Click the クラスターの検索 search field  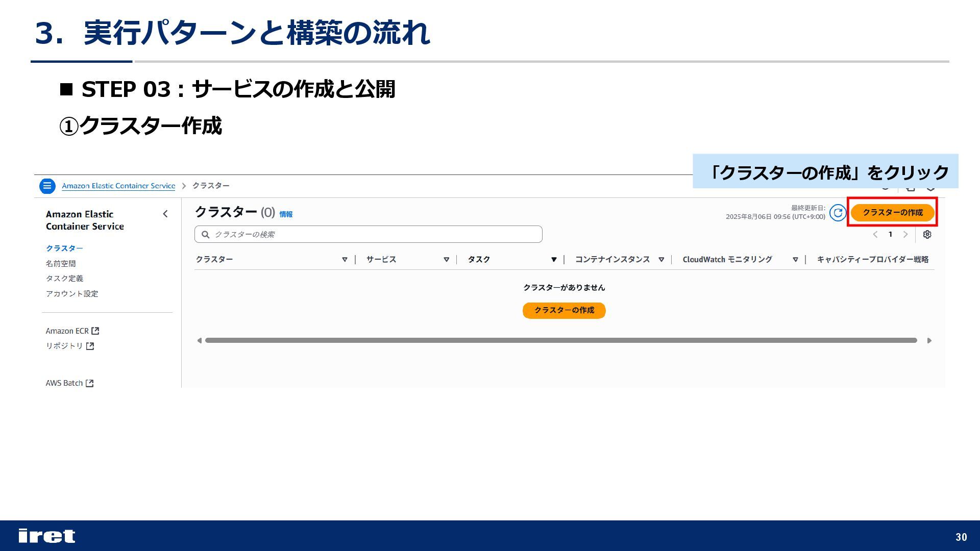coord(368,234)
